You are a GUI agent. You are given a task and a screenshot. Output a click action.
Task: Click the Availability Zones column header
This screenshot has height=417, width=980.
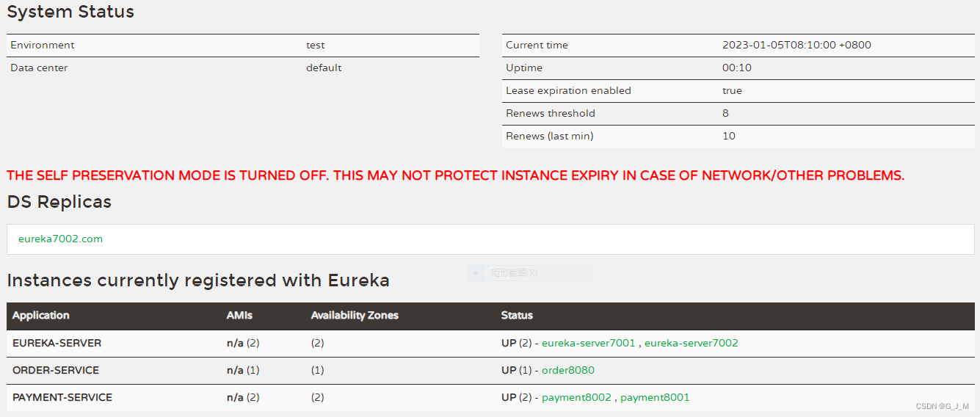pos(355,316)
